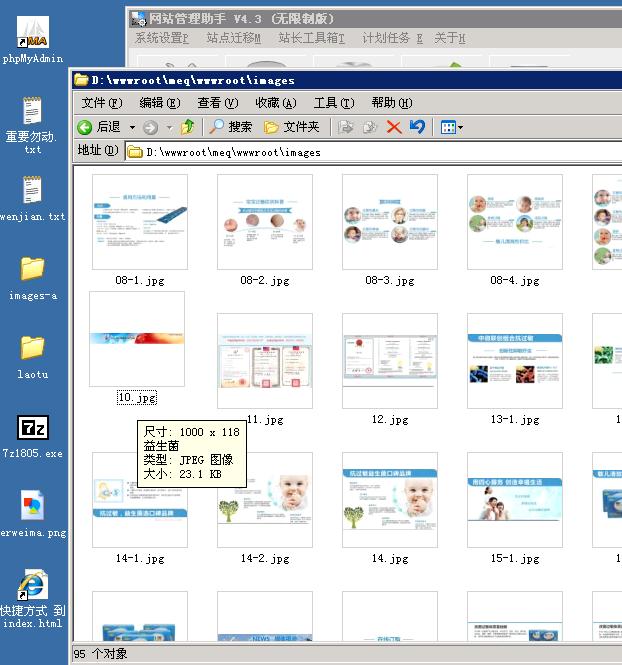Open the Search (搜索) toolbar button
The width and height of the screenshot is (622, 665).
[230, 127]
